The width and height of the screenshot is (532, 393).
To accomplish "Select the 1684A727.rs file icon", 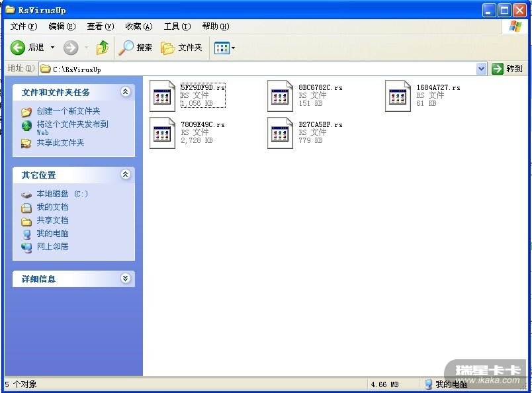I will tap(398, 96).
